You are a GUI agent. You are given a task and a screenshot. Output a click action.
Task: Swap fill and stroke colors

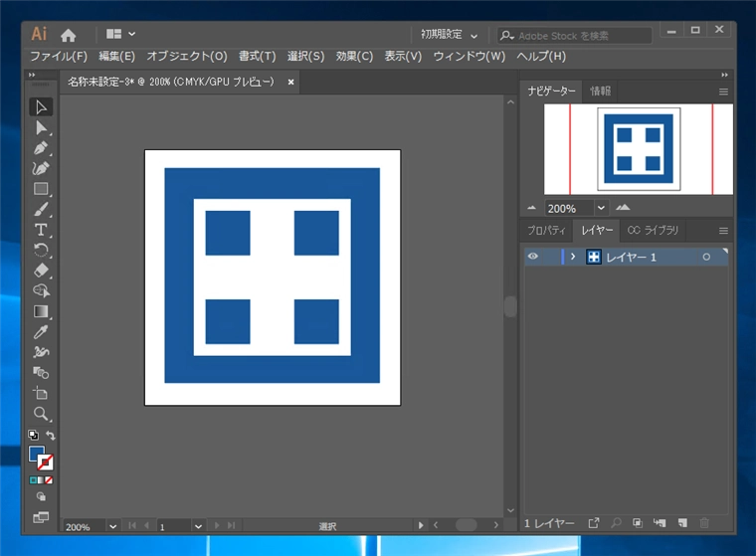(51, 436)
